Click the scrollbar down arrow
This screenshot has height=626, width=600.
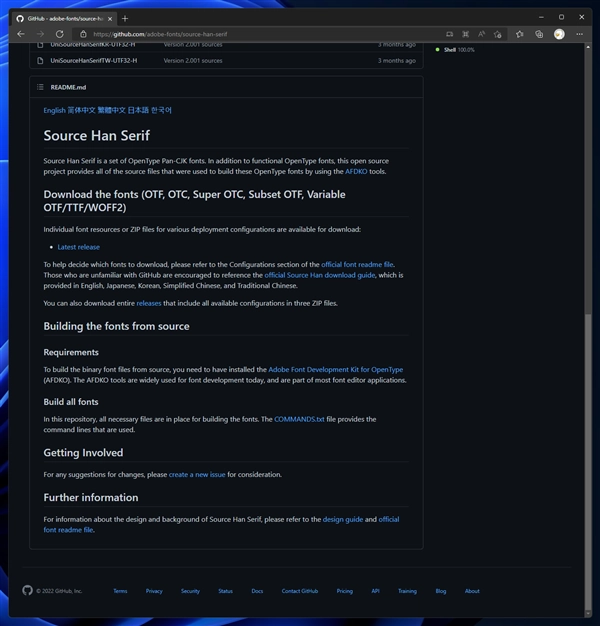tap(588, 613)
